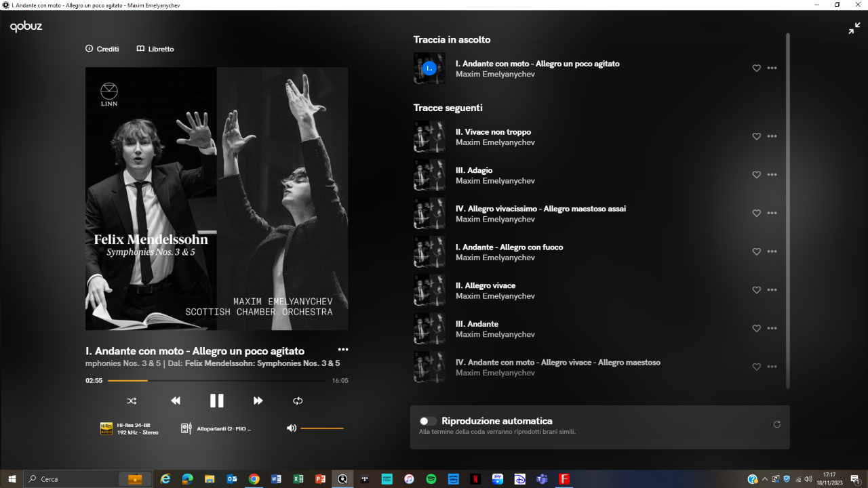
Task: Play IV. Allegro vivacissimo - Allegro maestoso assai
Action: point(540,209)
